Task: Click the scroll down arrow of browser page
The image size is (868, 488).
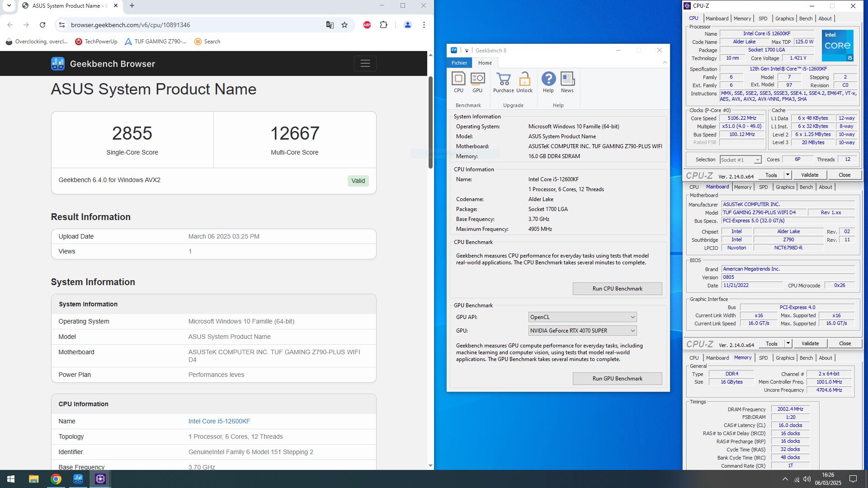Action: pyautogui.click(x=430, y=465)
